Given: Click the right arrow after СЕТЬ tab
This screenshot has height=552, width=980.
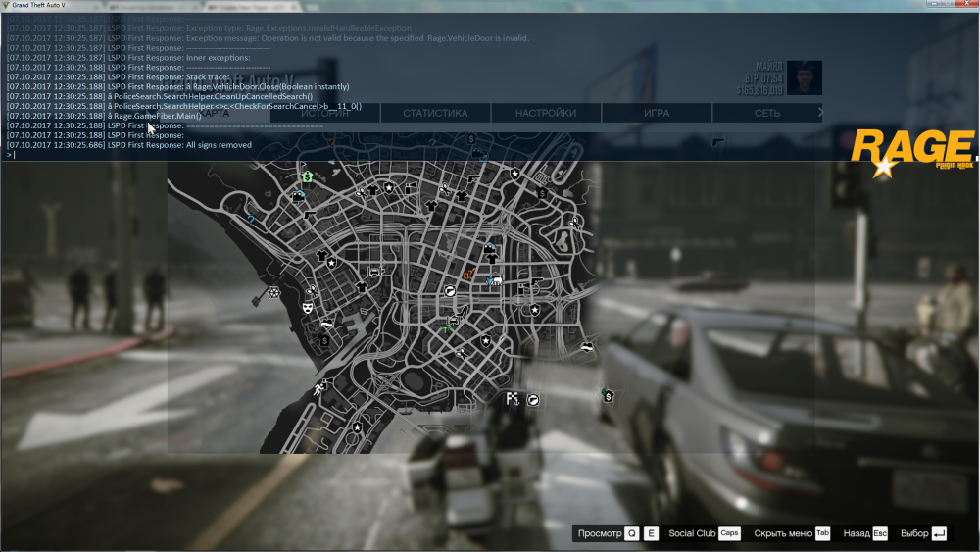Looking at the screenshot, I should (x=820, y=113).
